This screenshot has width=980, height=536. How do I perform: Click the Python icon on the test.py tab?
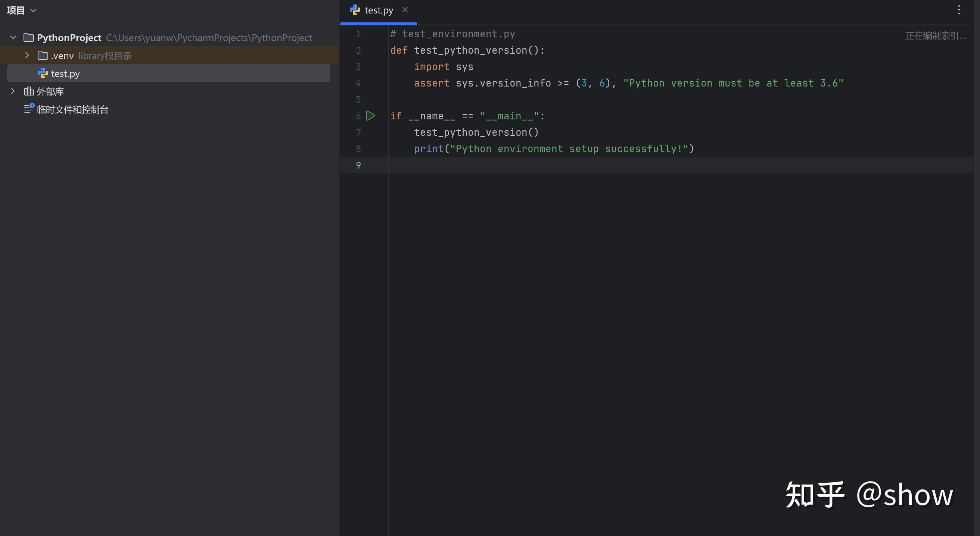point(355,10)
